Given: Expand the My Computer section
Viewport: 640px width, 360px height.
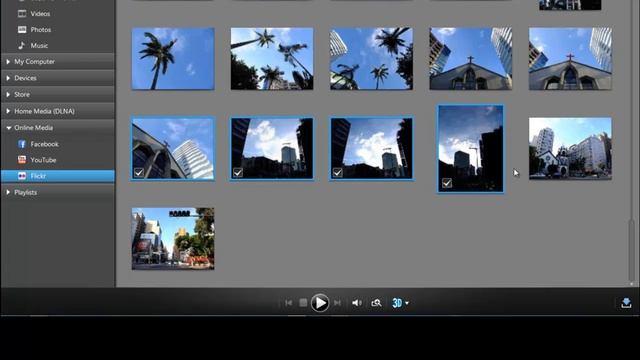Looking at the screenshot, I should click(x=58, y=62).
